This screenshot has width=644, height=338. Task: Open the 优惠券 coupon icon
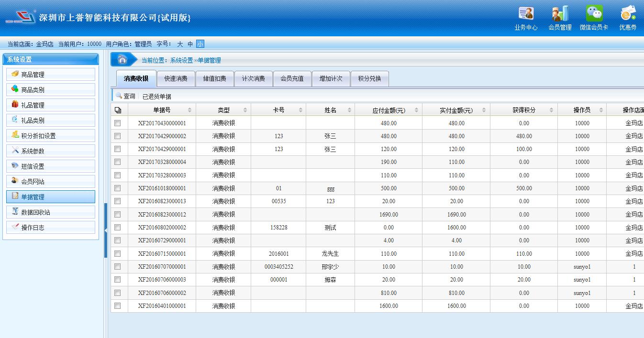tap(628, 13)
